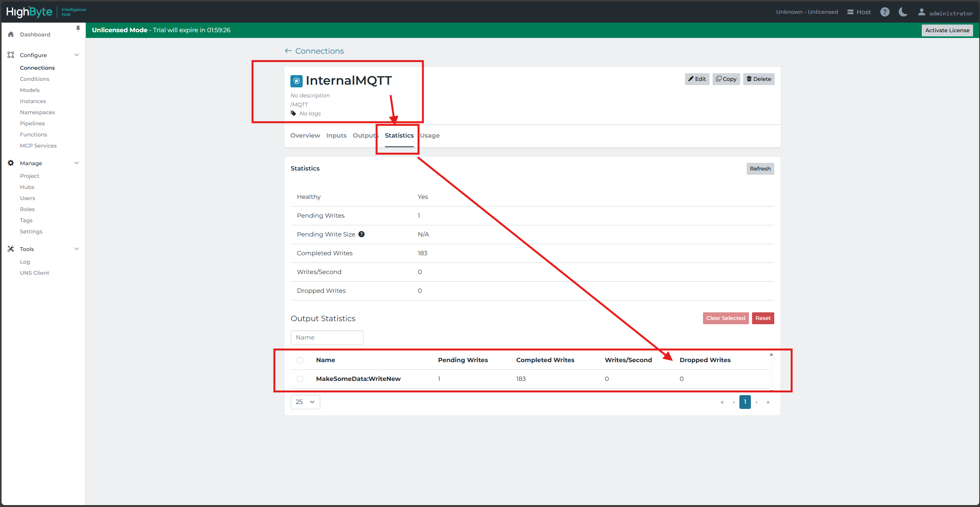Collapse the Configure section chevron
980x507 pixels.
click(77, 55)
